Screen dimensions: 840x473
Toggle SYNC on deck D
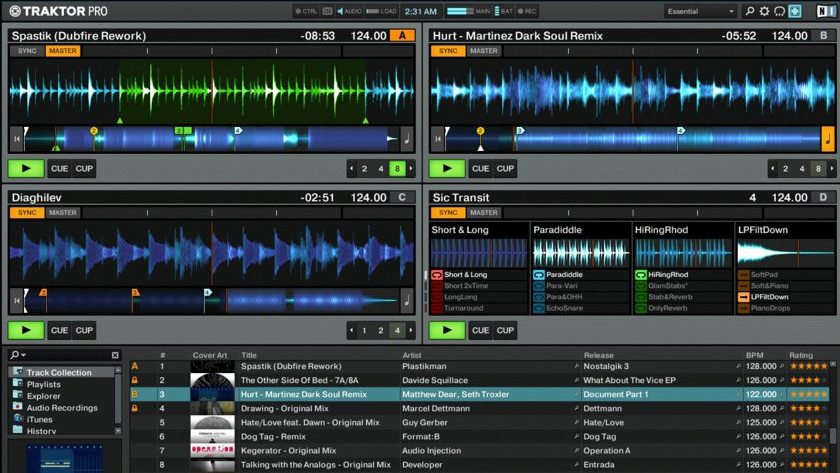pos(448,213)
